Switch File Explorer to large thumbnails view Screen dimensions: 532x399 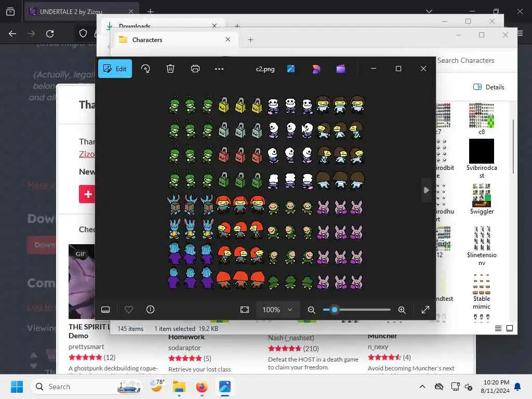click(x=510, y=328)
